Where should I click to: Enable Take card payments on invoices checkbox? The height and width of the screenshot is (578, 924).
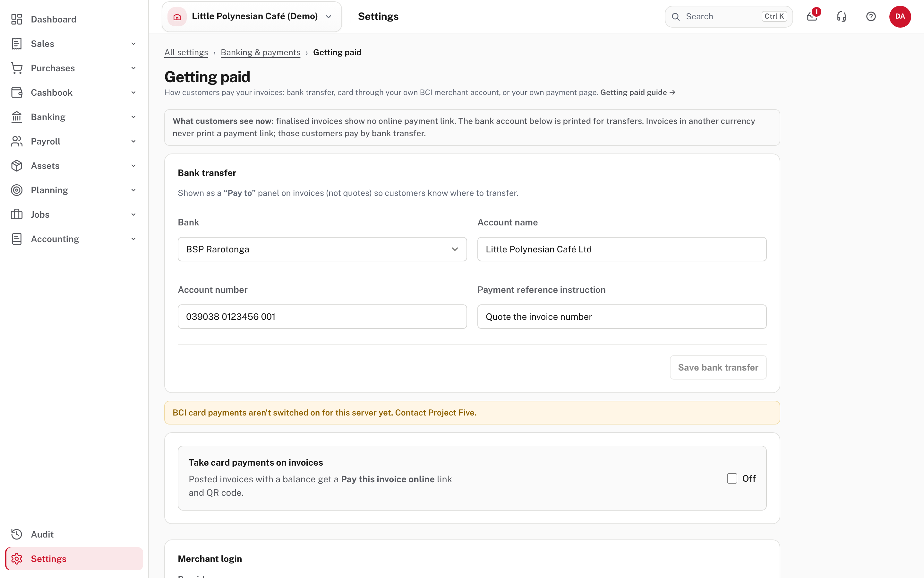click(x=732, y=478)
